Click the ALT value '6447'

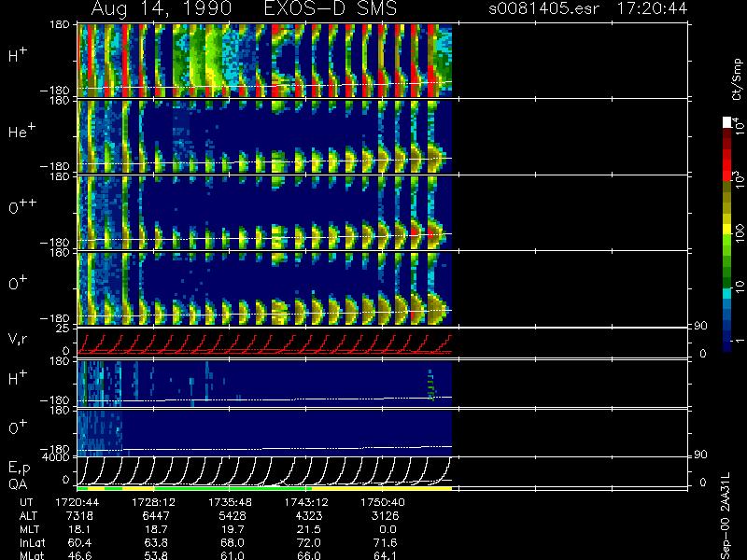tap(156, 516)
